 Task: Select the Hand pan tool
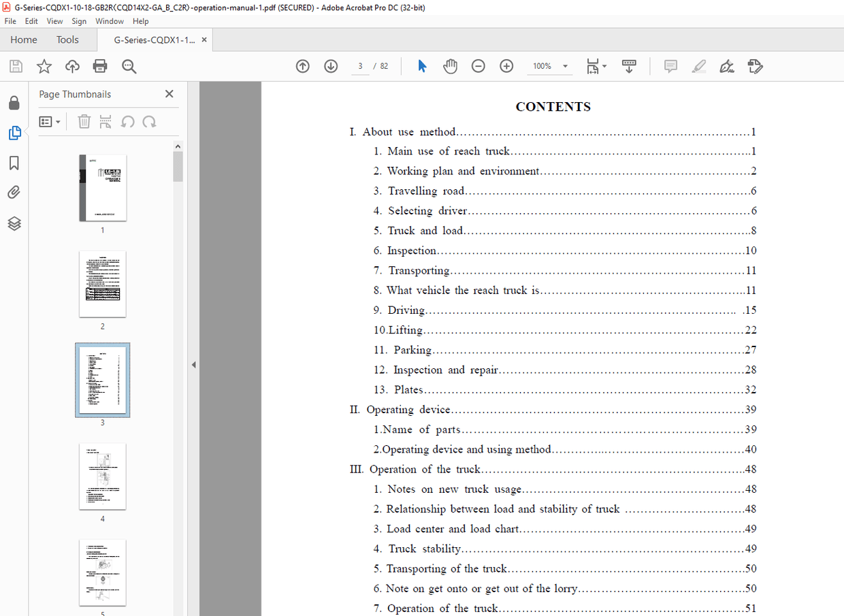click(x=450, y=66)
